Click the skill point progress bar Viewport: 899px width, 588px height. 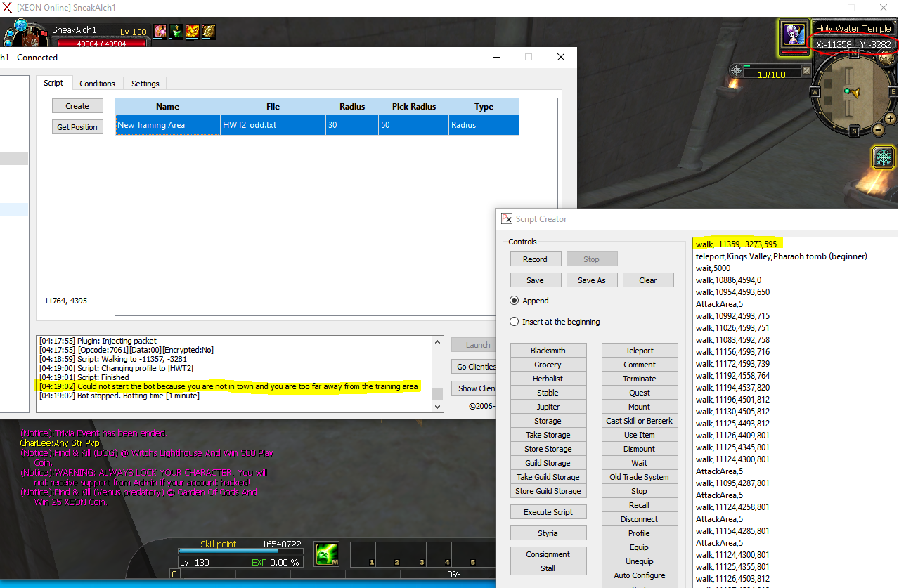[228, 552]
